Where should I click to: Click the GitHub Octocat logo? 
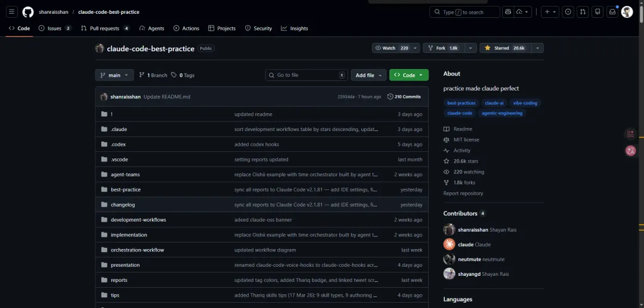click(x=28, y=12)
